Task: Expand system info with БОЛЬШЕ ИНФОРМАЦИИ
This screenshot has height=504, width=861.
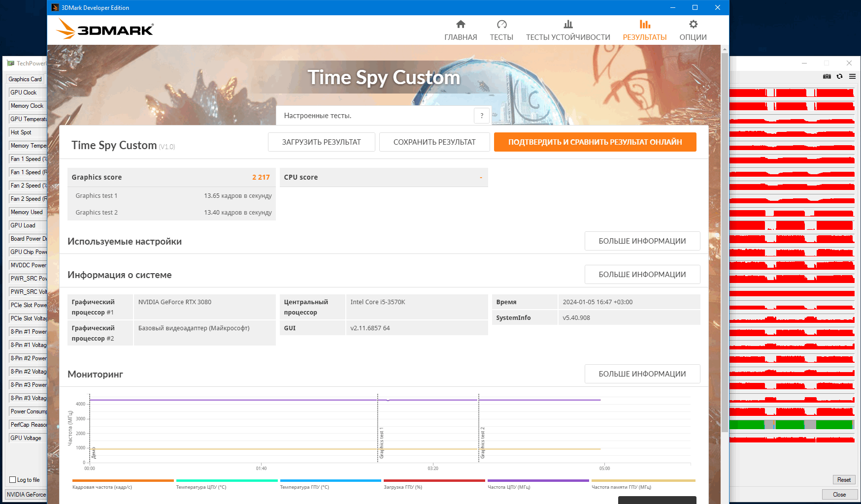Action: (x=642, y=275)
